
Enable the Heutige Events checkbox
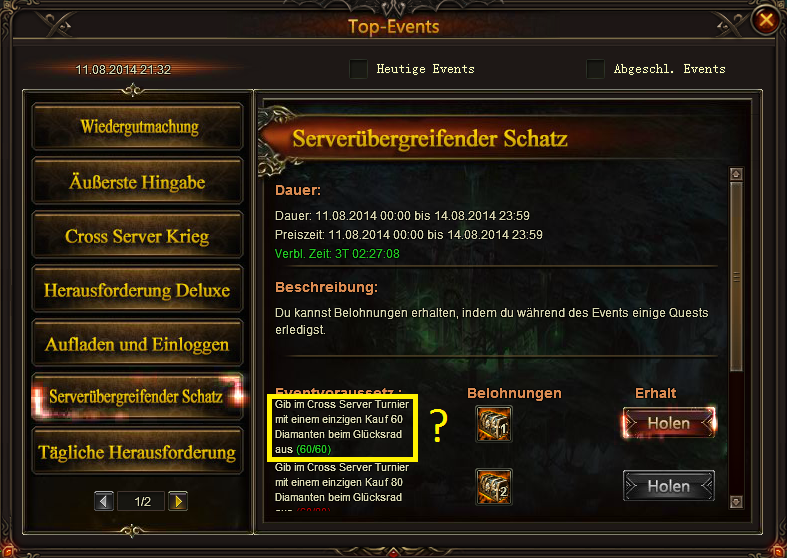tap(358, 69)
